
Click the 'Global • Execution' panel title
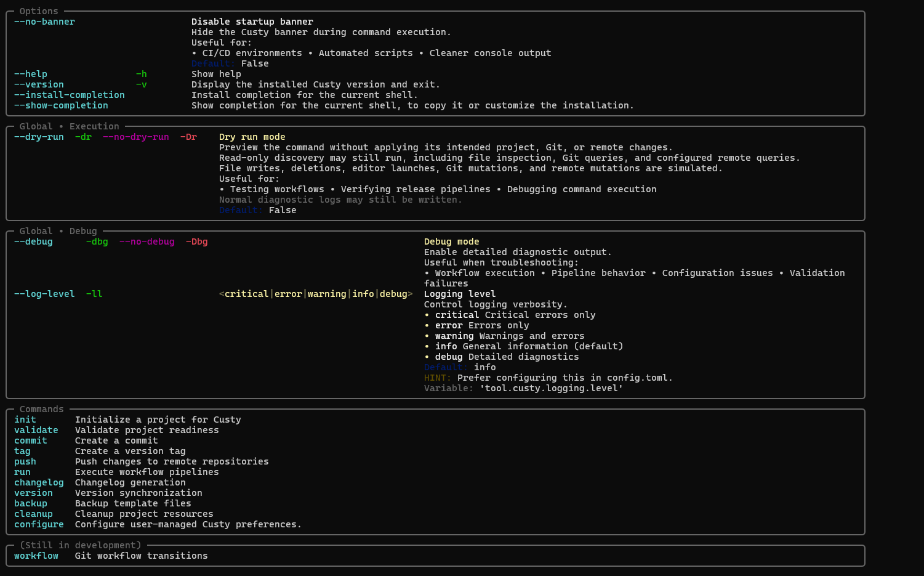tap(70, 126)
